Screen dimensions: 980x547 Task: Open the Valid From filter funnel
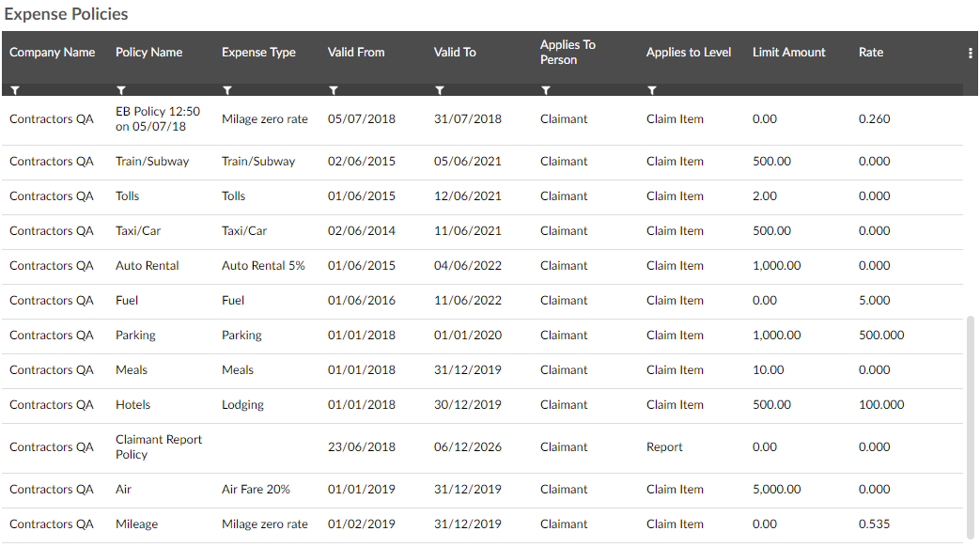334,90
